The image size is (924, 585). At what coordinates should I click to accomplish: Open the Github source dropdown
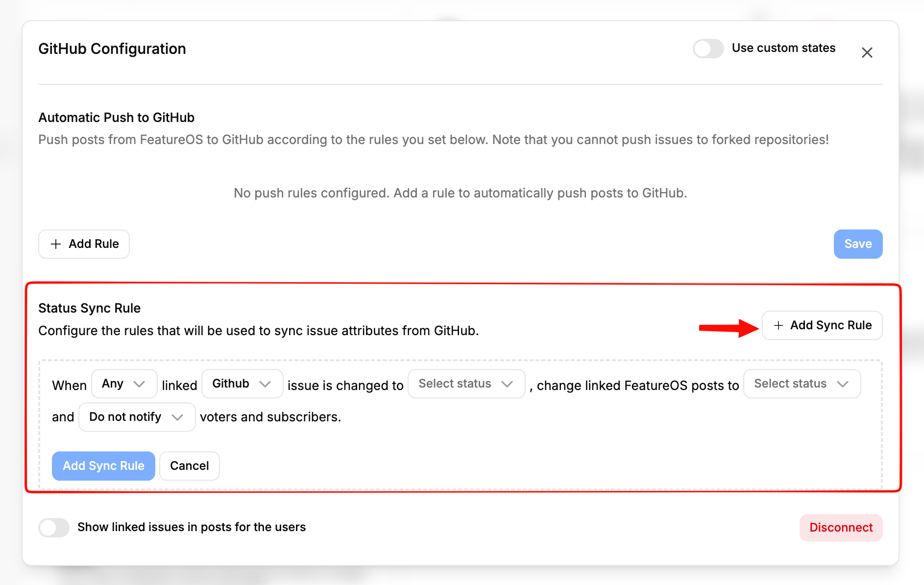(242, 384)
